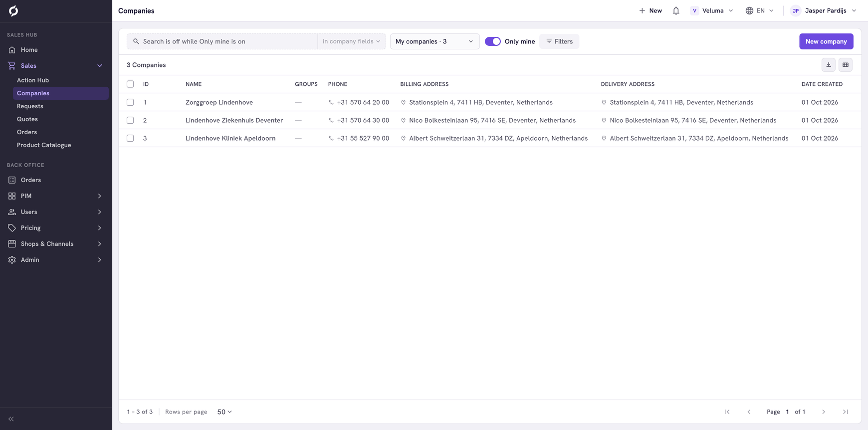Click the search companies input field
This screenshot has height=430, width=868.
(222, 41)
